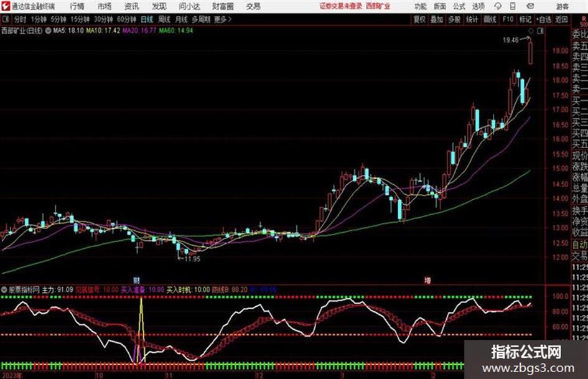Open the 资讯 menu
Image resolution: width=588 pixels, height=379 pixels.
click(132, 6)
